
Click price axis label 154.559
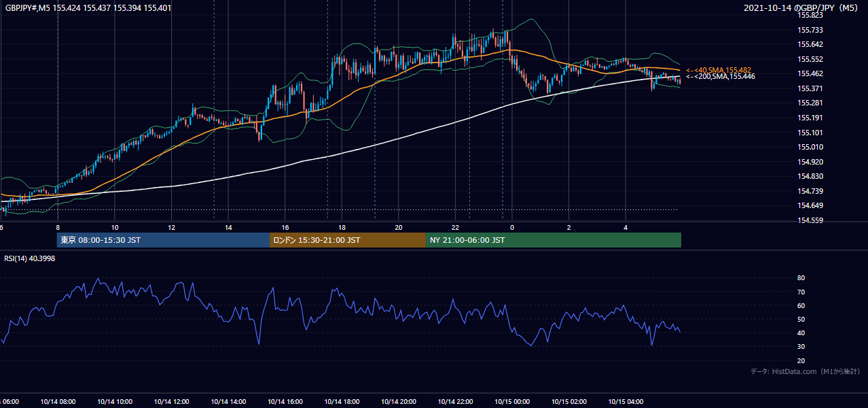pyautogui.click(x=810, y=220)
